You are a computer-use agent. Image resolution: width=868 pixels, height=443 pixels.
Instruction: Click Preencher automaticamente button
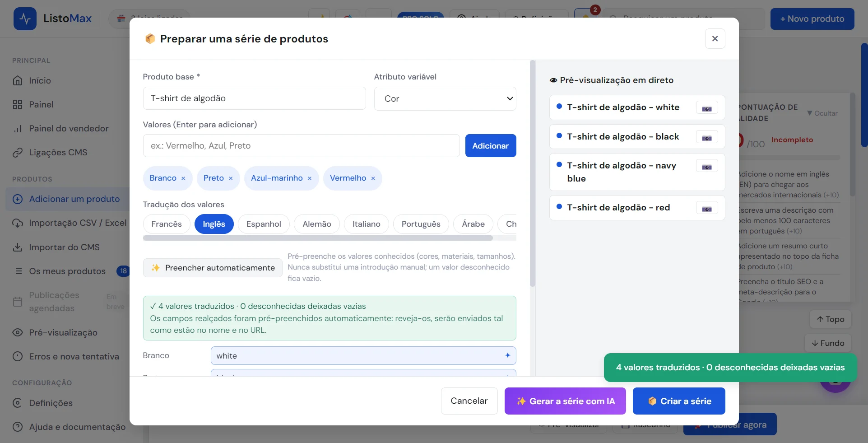coord(213,268)
